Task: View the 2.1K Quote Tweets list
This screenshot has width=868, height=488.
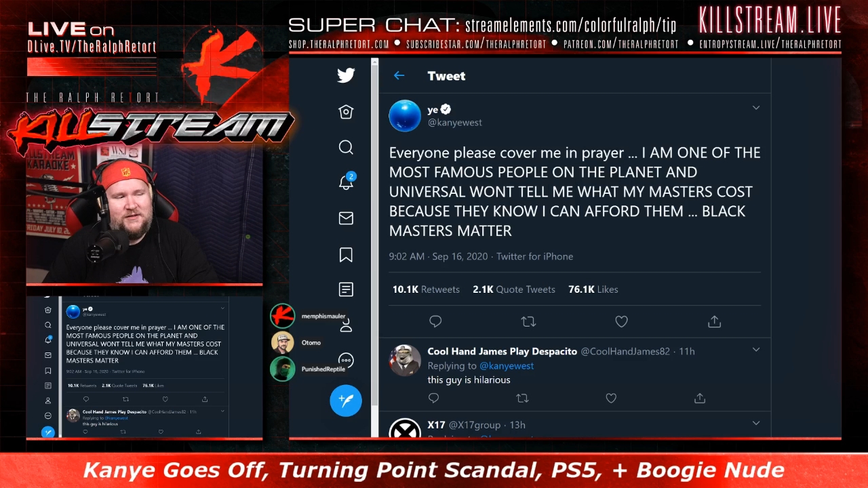Action: (x=514, y=289)
